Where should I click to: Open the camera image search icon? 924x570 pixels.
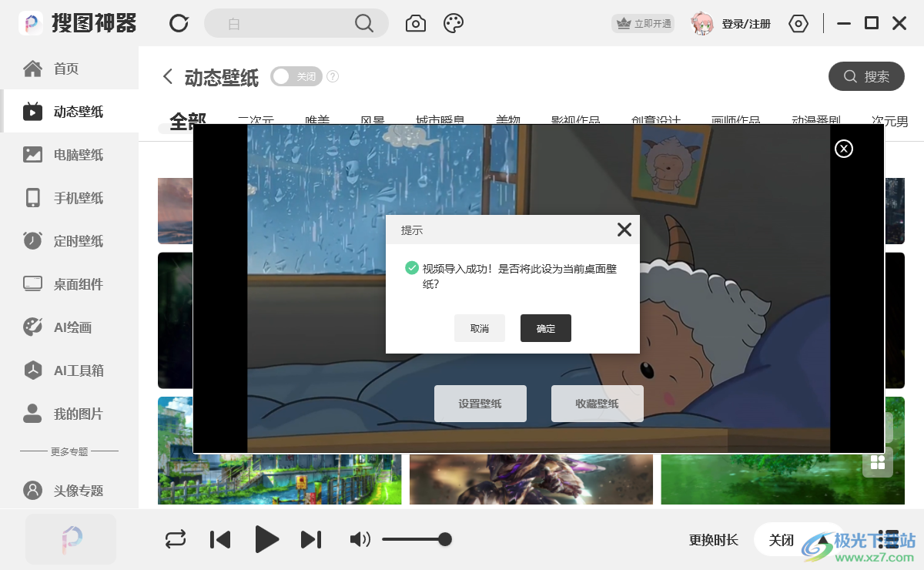416,23
